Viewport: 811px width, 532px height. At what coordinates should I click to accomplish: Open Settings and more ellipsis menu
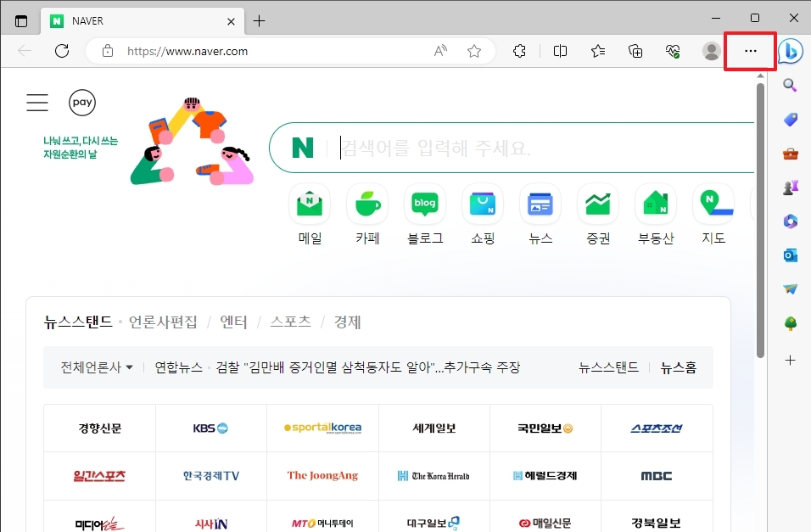click(x=750, y=51)
